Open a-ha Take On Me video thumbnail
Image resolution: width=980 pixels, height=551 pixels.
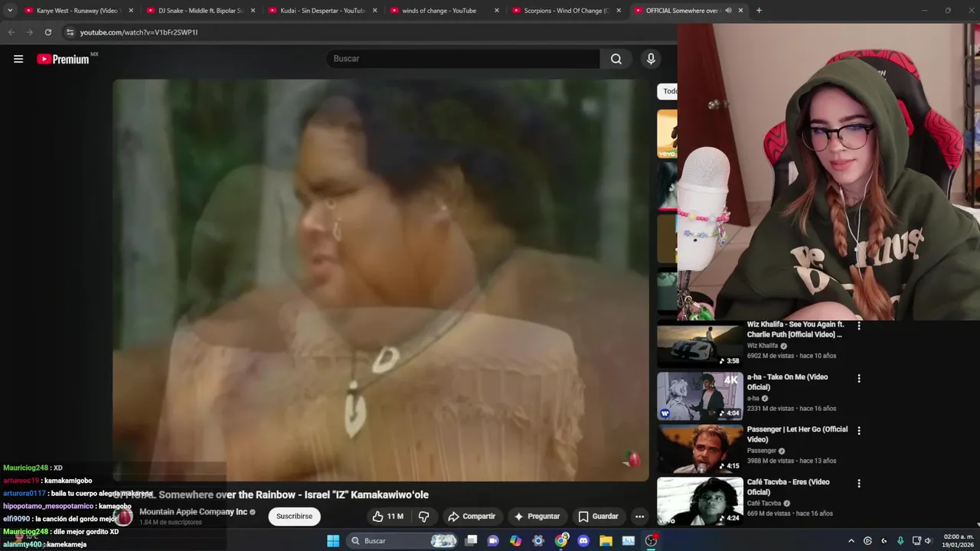tap(700, 396)
